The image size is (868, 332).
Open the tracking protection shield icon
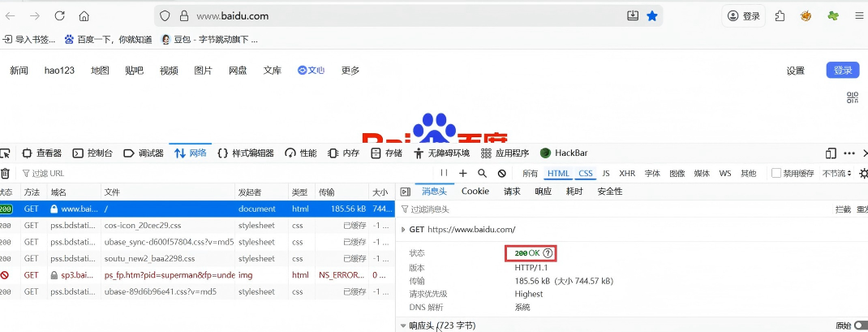[x=165, y=16]
